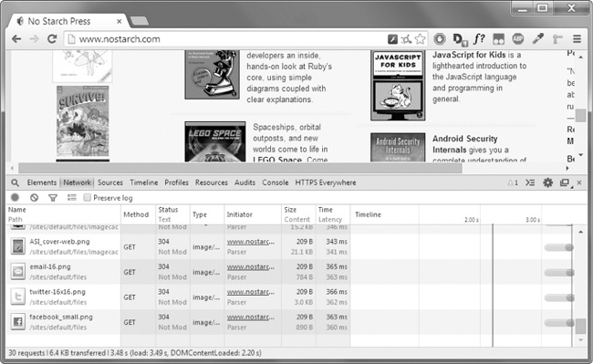Screen dimensions: 593x364
Task: Open the Timeline tab in DevTools
Action: point(144,182)
